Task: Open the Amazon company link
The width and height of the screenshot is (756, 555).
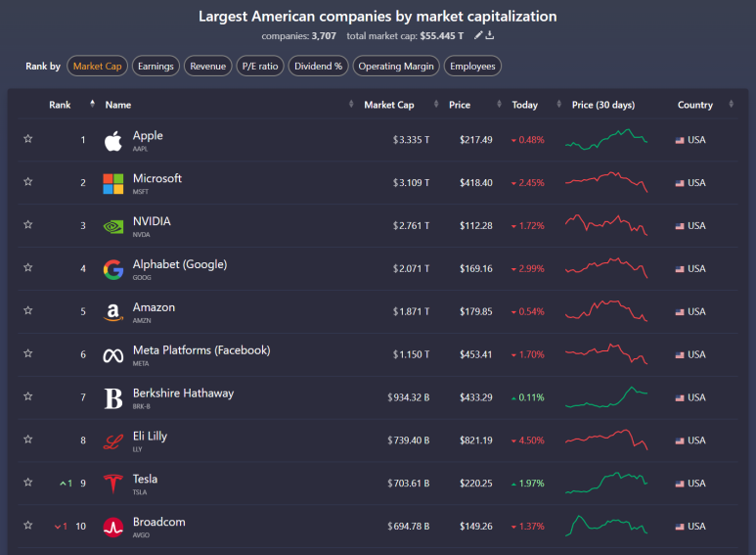Action: click(x=154, y=307)
